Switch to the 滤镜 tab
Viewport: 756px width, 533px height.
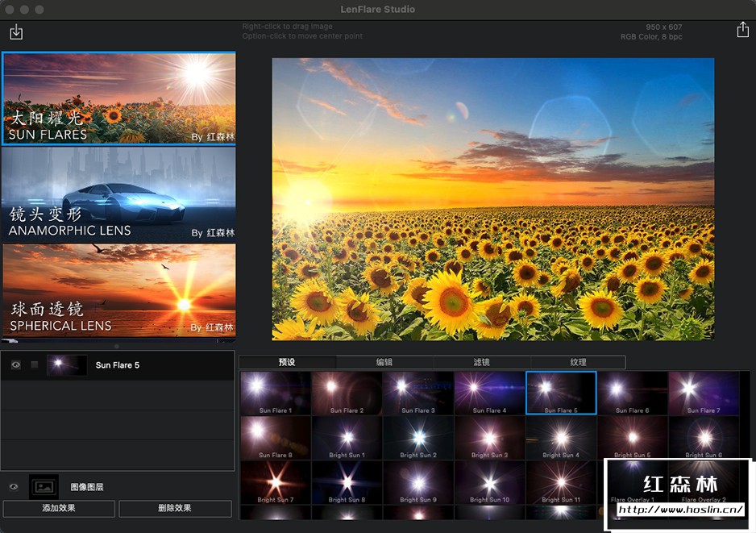coord(481,362)
